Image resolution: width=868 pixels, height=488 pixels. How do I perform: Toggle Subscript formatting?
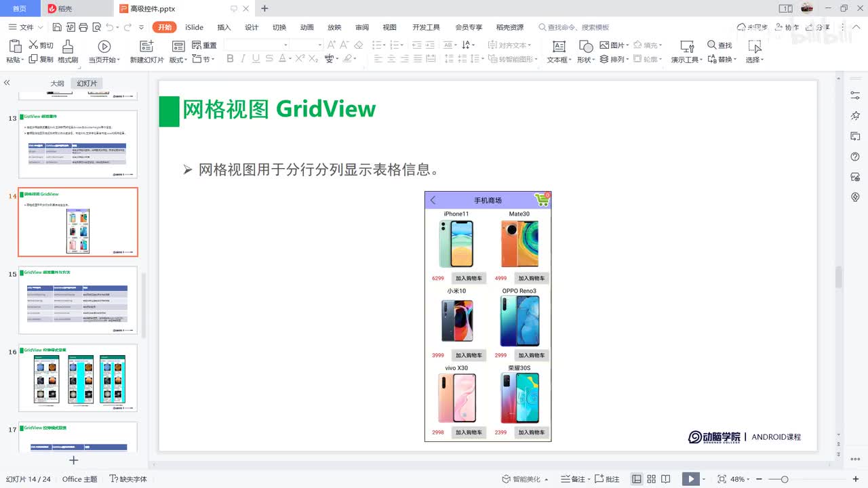(313, 59)
